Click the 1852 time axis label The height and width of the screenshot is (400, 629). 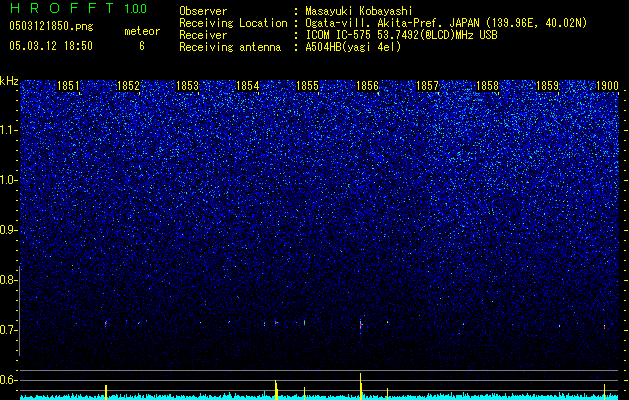click(x=128, y=86)
